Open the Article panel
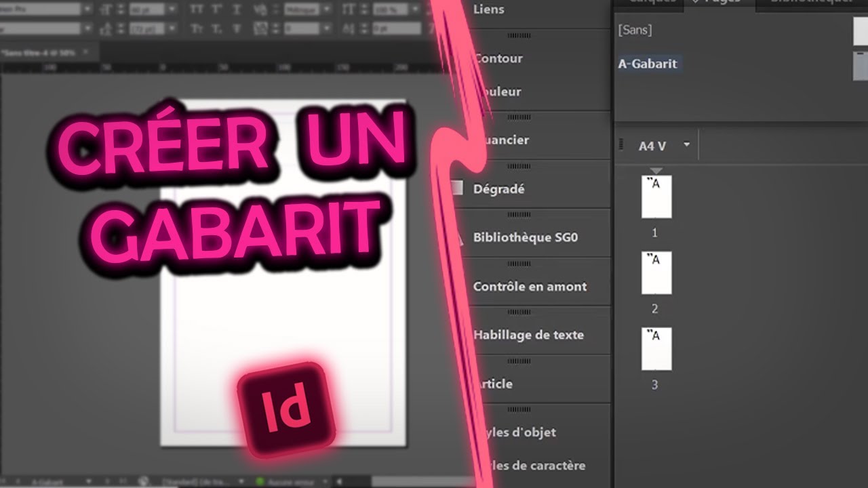The height and width of the screenshot is (488, 868). tap(493, 384)
